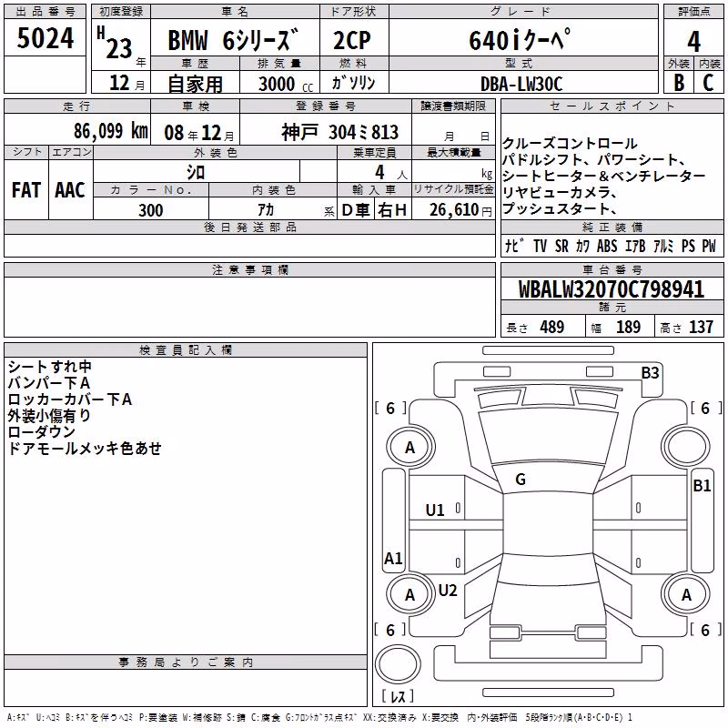This screenshot has height=728, width=728.
Task: Select registration number 神戸 304ミ813
Action: [x=339, y=132]
